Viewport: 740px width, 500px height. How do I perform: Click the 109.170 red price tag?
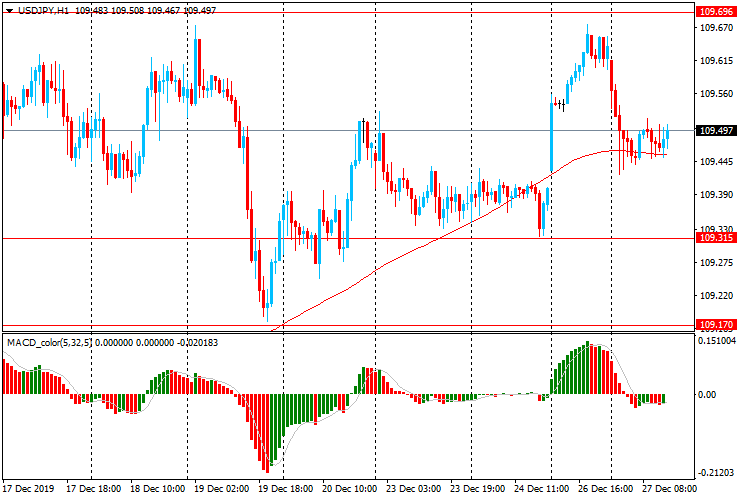click(x=714, y=325)
